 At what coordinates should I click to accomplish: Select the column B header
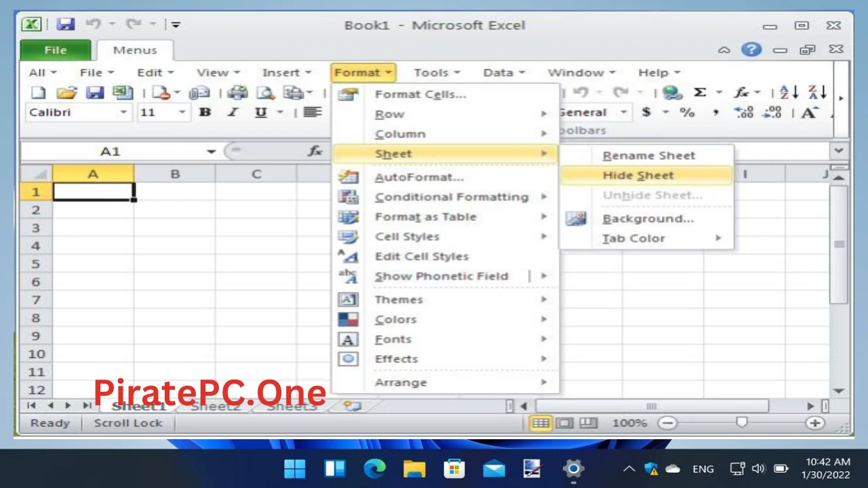coord(175,174)
